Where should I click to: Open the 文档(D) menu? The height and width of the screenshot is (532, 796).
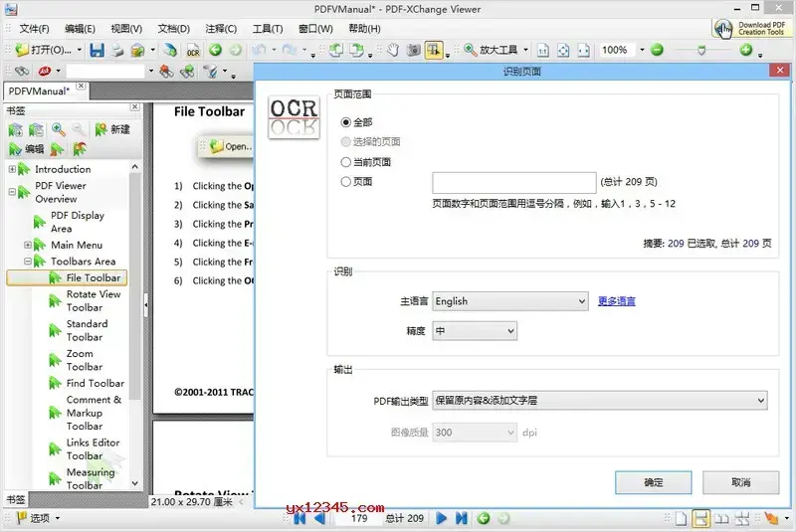pos(173,29)
